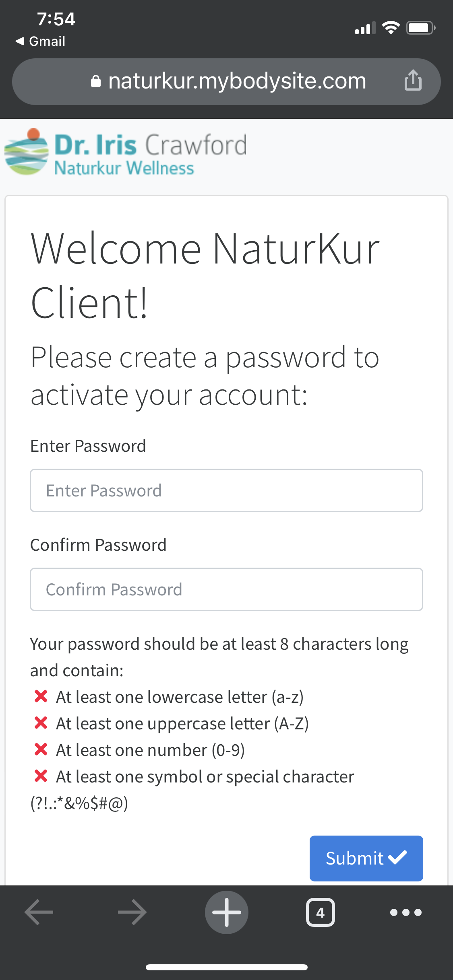Open the tab switcher showing 4 tabs

[321, 912]
